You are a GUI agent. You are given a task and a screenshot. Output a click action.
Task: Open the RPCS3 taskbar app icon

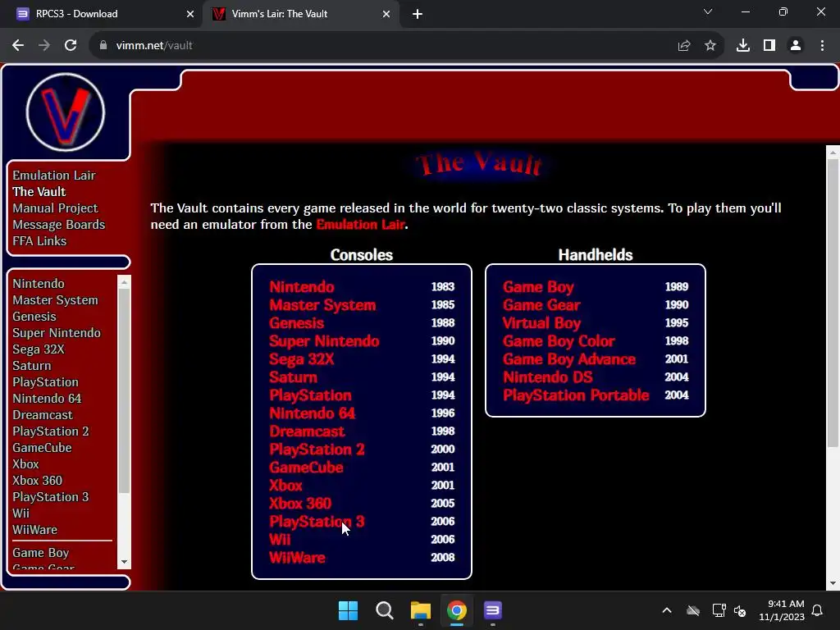[x=492, y=610]
